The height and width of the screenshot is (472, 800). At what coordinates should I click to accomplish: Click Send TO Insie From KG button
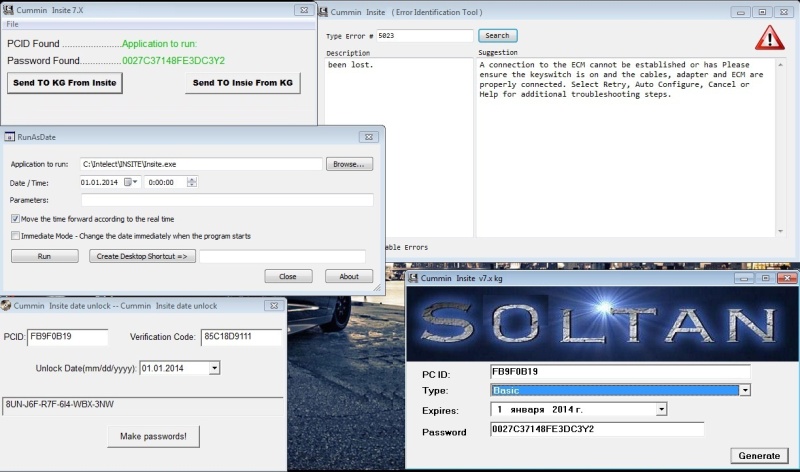(x=242, y=83)
